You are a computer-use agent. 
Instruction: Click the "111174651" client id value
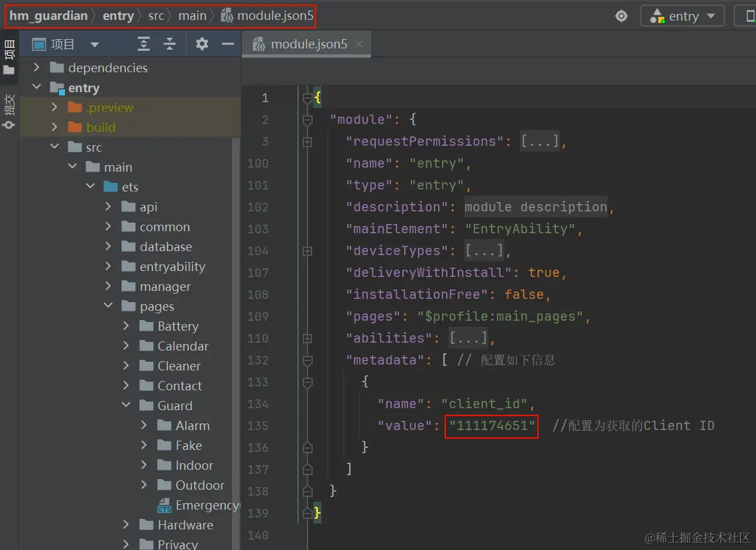492,425
